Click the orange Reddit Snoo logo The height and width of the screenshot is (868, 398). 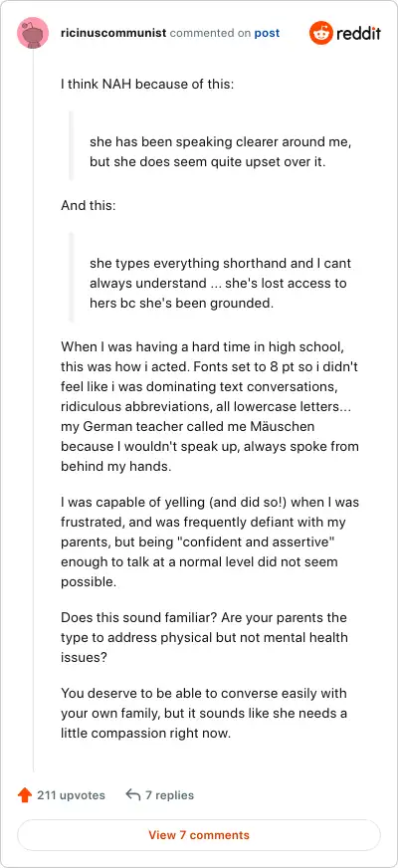pyautogui.click(x=320, y=33)
